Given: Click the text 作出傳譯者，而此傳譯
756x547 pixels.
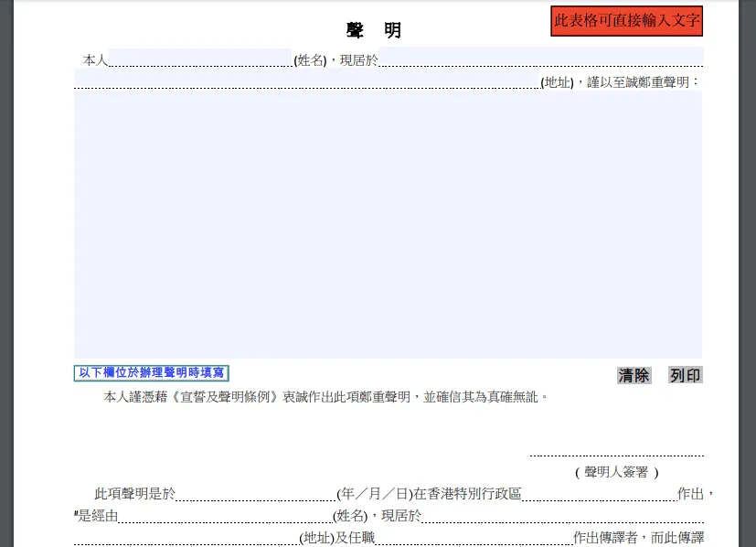Looking at the screenshot, I should point(638,537).
